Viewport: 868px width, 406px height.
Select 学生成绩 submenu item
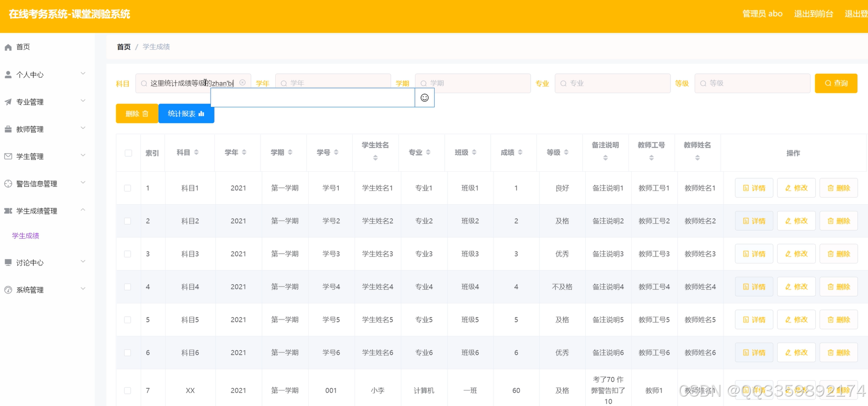26,236
